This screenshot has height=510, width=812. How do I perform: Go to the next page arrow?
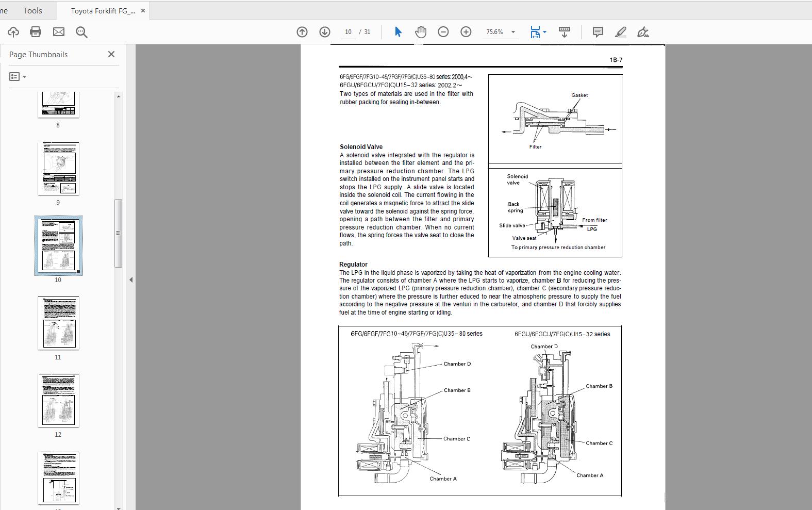click(325, 32)
